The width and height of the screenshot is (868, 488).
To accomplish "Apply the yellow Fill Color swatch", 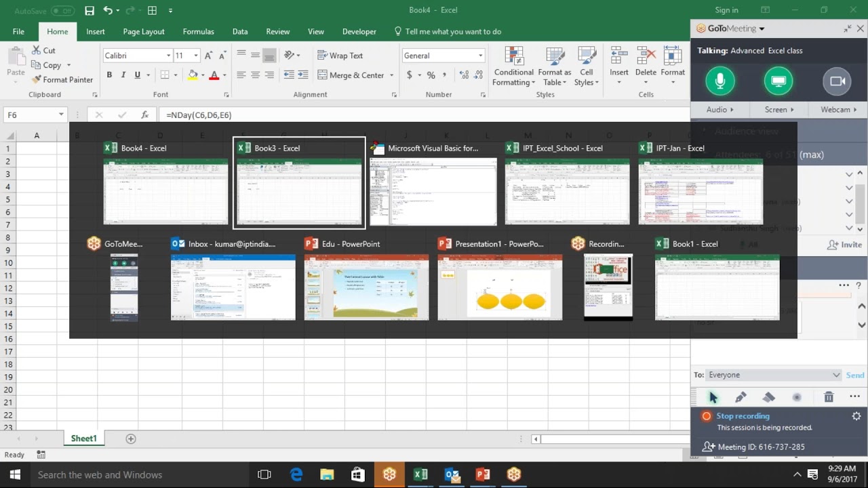I will (x=193, y=75).
